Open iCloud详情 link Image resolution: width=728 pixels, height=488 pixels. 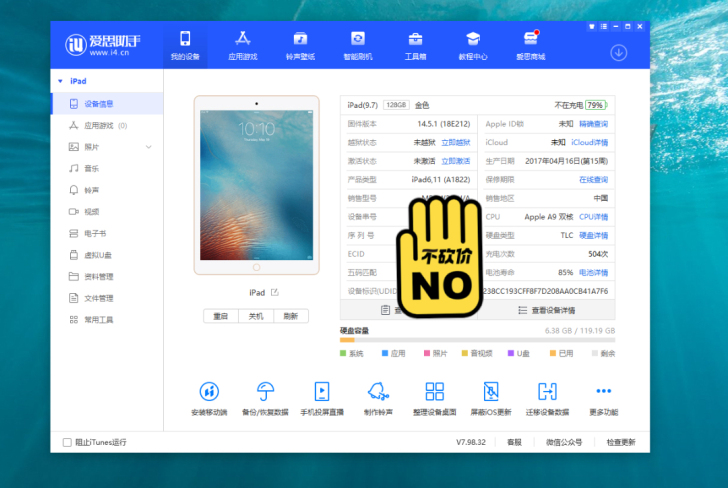coord(589,143)
